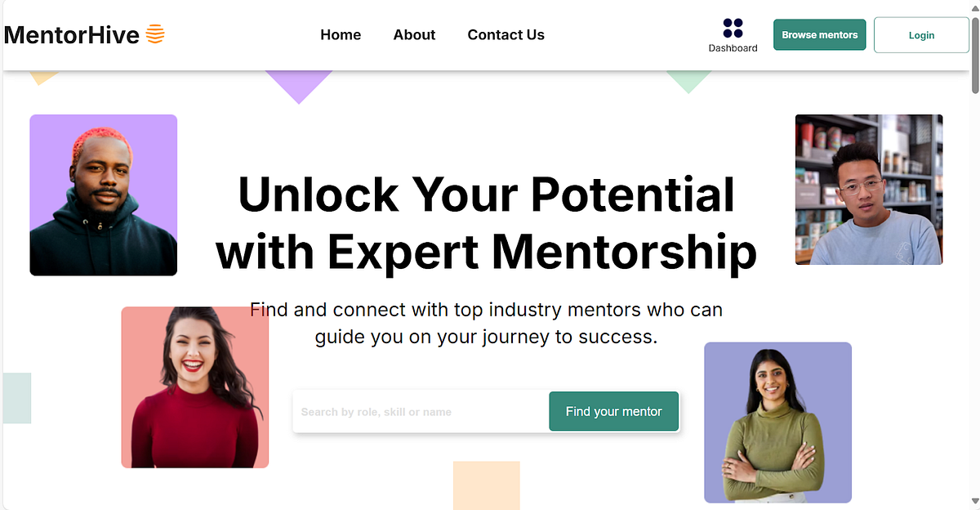Click the Dashboard label below the grid icon
Screen dimensions: 980x510
coord(733,47)
